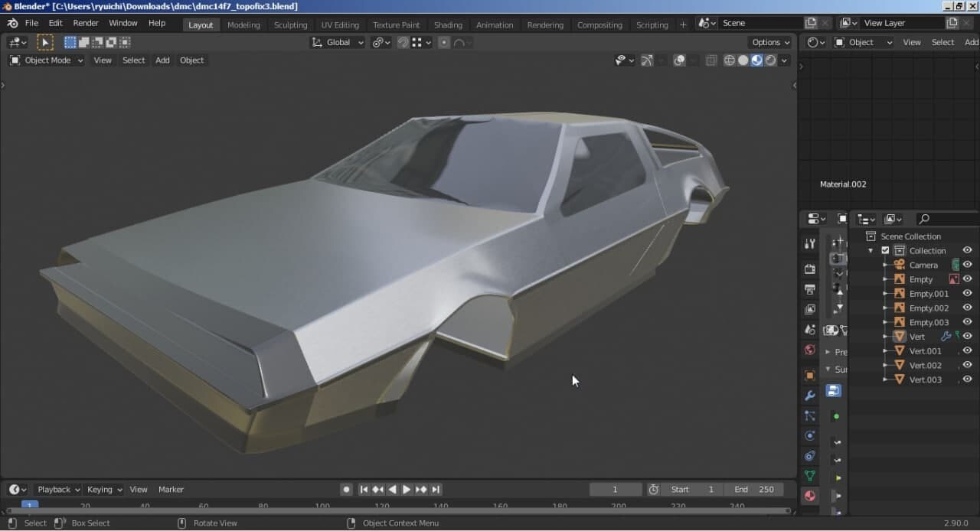Open the Object Data properties tab

click(810, 475)
